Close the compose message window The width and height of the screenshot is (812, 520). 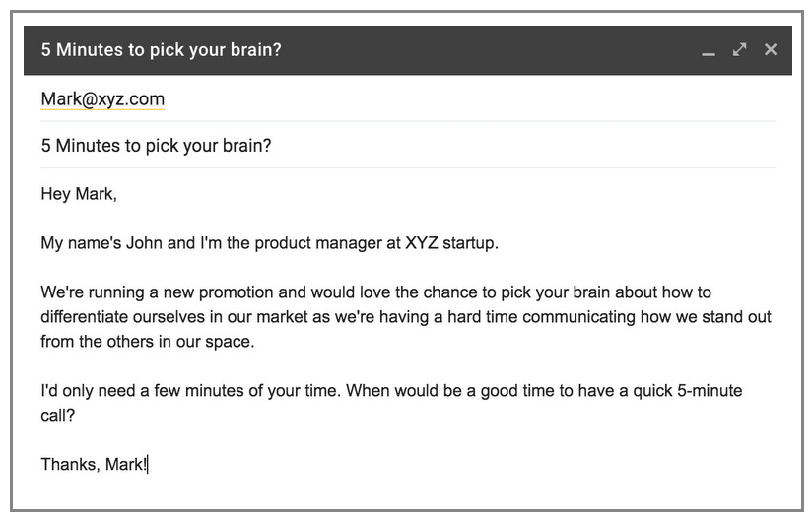pos(771,49)
